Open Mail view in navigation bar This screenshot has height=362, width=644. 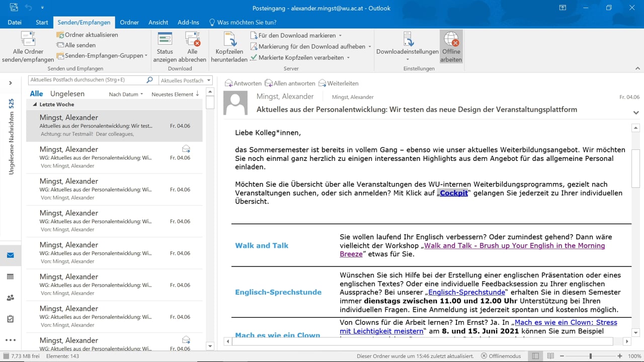pos(11,255)
